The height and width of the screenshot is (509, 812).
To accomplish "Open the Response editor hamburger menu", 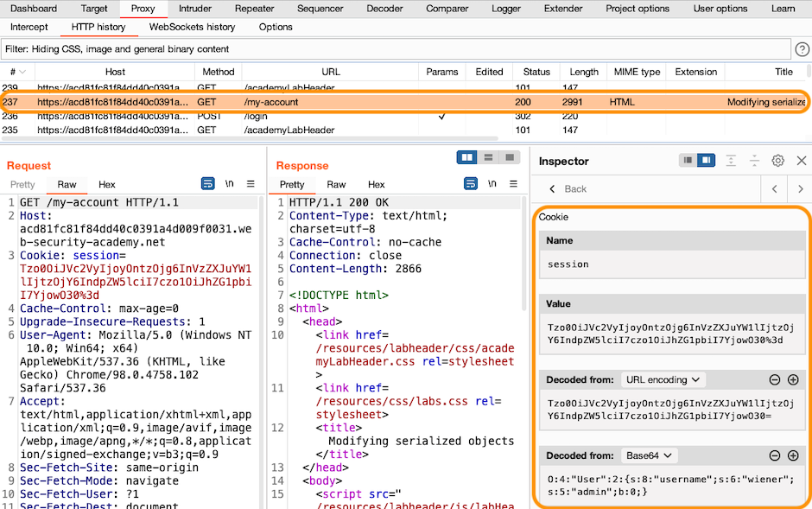I will pos(513,184).
